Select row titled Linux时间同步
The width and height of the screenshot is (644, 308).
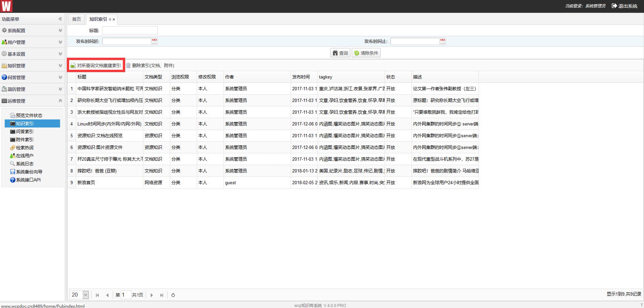pyautogui.click(x=273, y=124)
